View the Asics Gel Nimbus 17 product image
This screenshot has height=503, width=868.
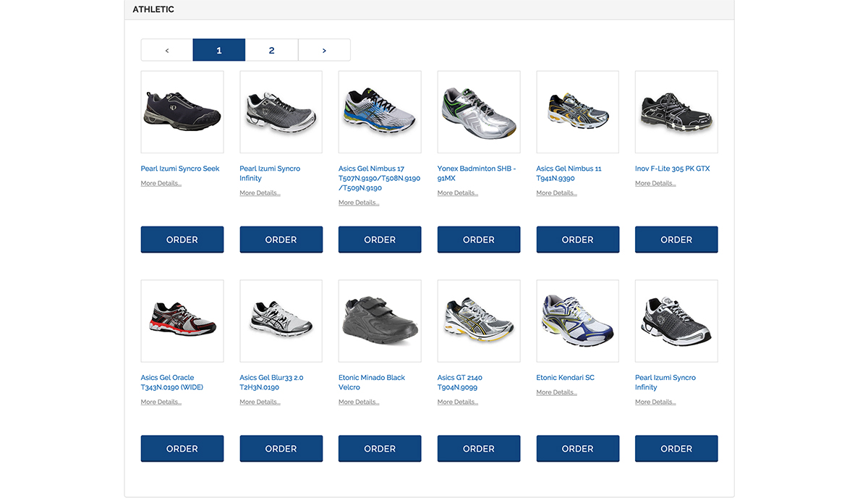tap(379, 111)
